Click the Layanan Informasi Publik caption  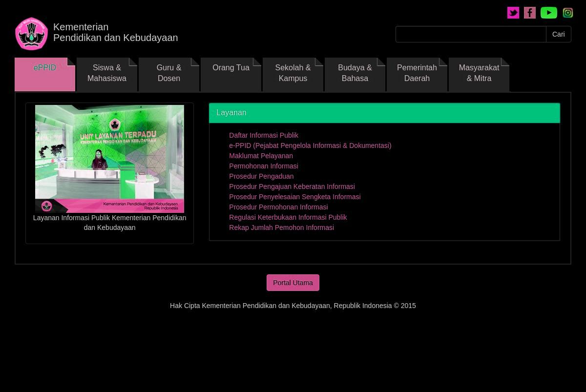(x=109, y=223)
